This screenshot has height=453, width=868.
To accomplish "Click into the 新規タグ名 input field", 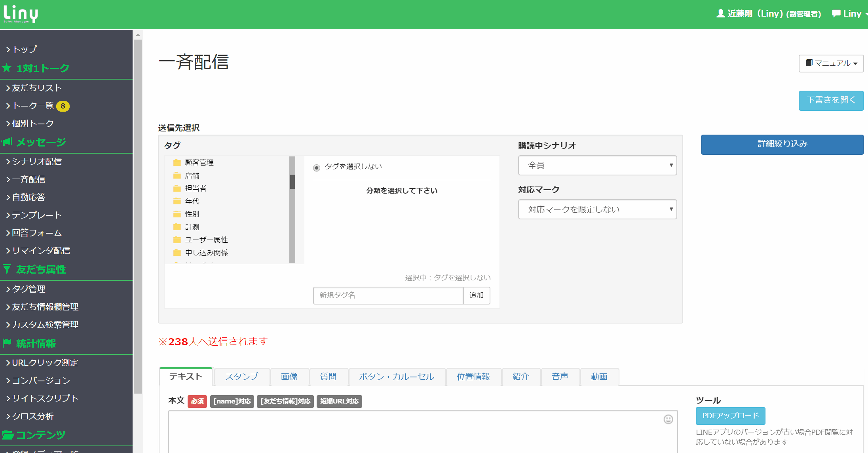I will (x=388, y=295).
